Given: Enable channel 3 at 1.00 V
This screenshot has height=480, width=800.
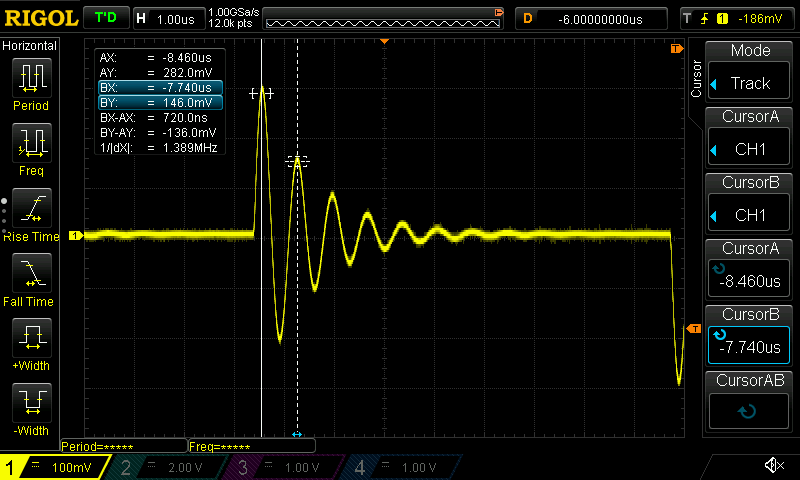Looking at the screenshot, I should click(x=284, y=467).
